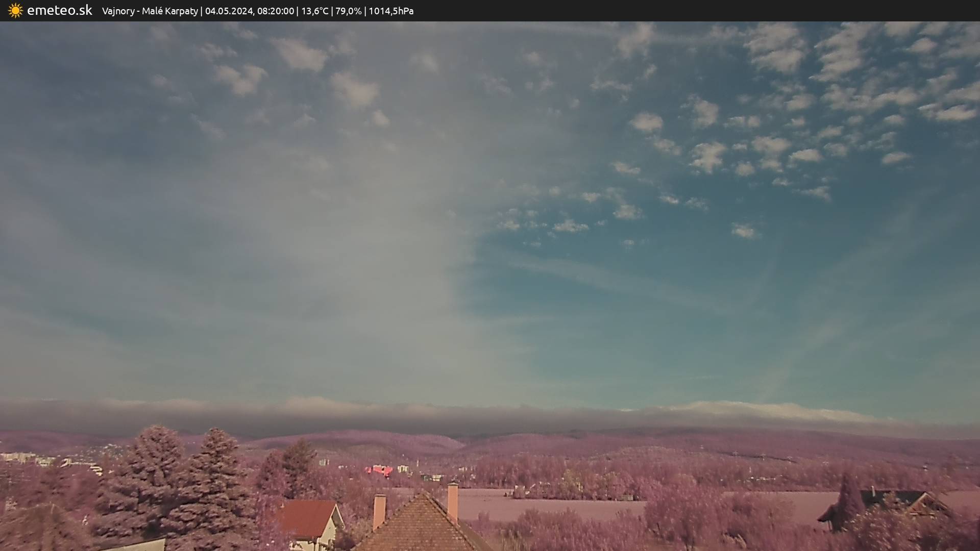The height and width of the screenshot is (551, 980).
Task: Click the 79,0% humidity reading
Action: (x=348, y=11)
